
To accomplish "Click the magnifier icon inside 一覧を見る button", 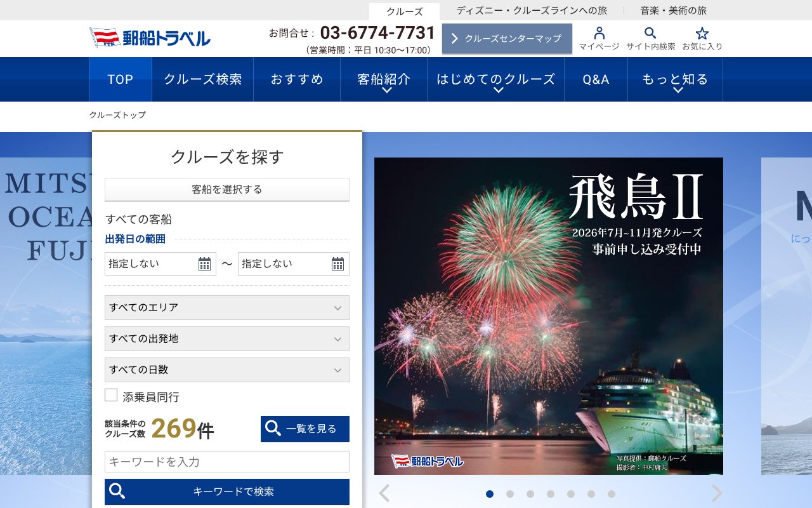I will click(x=273, y=429).
